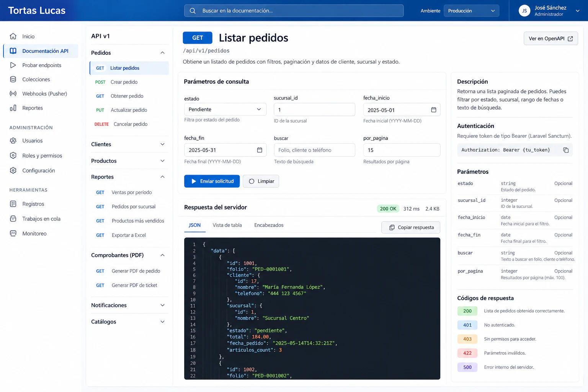Open GET Exportar a Excel endpoint
Viewport: 588px width, 392px height.
click(129, 235)
